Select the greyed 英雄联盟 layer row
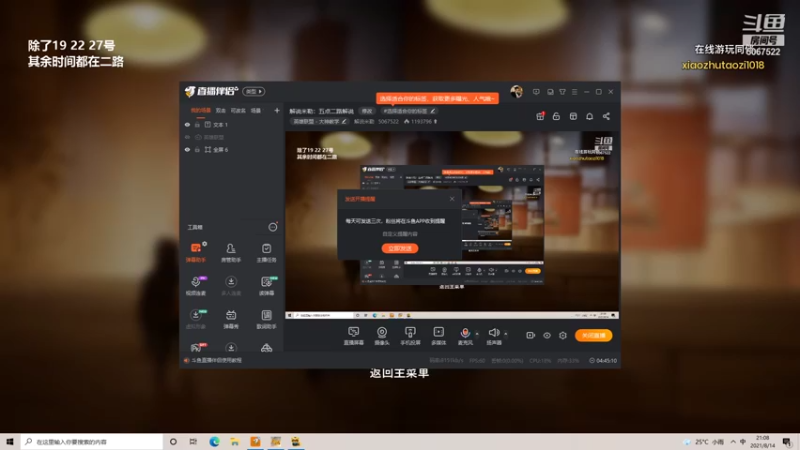800x450 pixels. 232,137
